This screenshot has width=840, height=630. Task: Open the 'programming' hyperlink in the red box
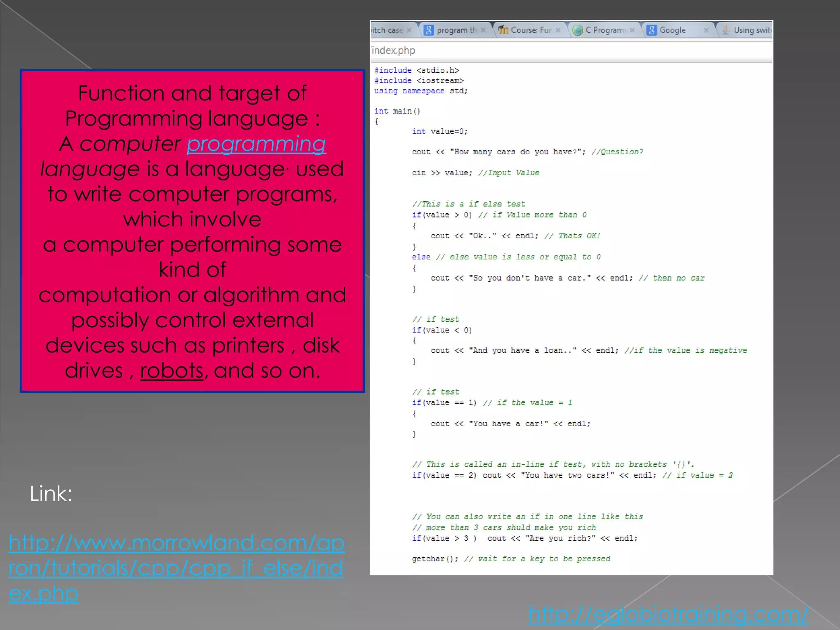256,144
